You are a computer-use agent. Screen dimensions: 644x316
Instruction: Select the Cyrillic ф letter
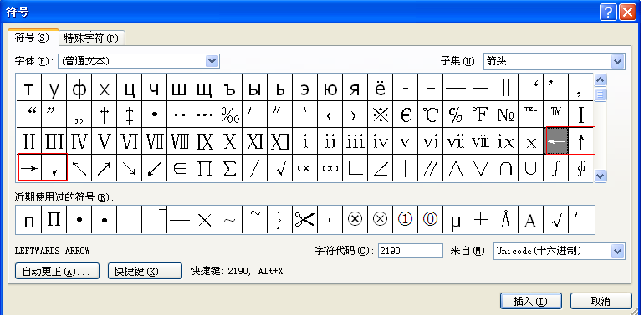79,88
